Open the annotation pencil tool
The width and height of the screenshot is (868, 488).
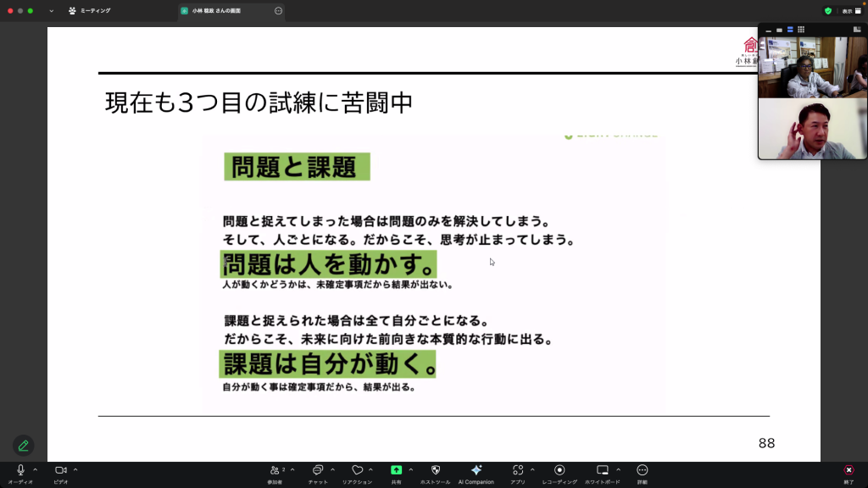[24, 446]
